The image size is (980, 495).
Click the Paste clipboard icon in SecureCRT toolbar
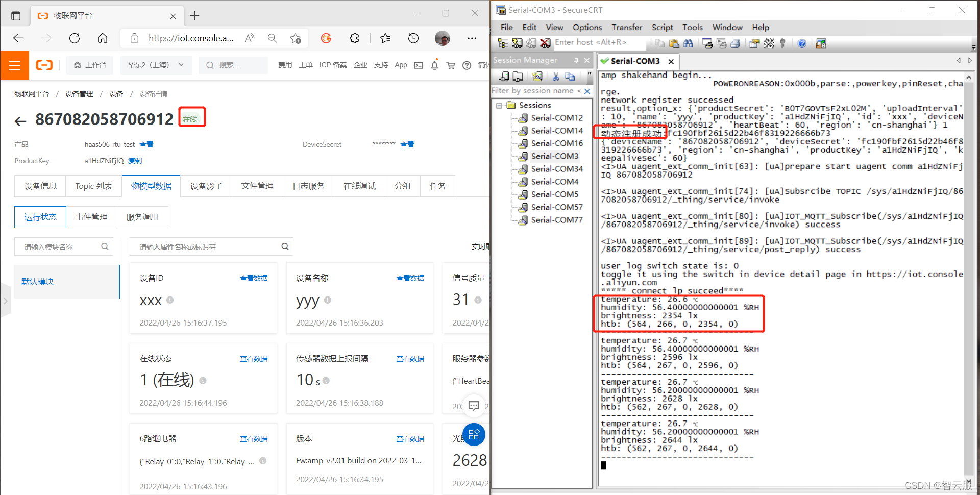click(x=674, y=43)
